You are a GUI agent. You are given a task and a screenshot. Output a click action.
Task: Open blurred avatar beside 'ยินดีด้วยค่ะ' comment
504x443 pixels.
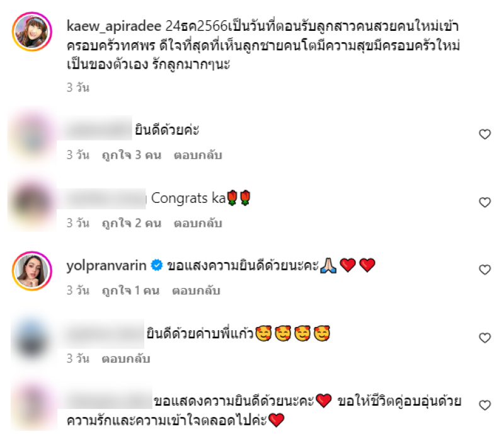32,135
